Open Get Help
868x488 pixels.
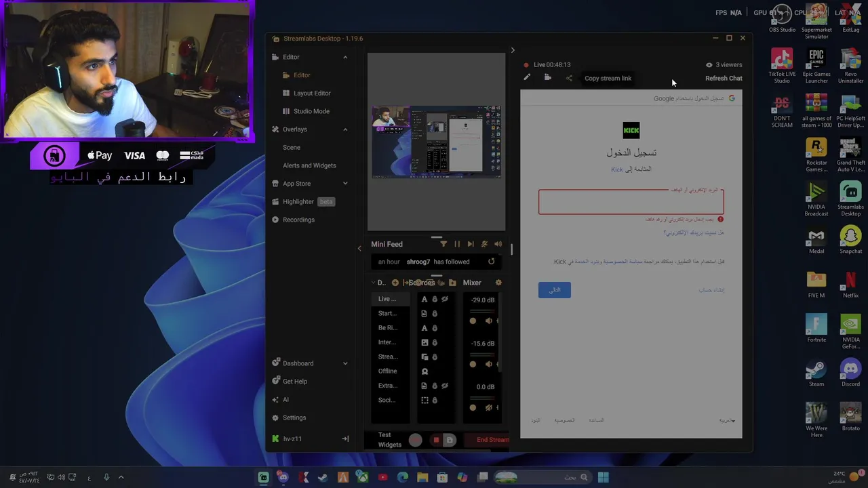(x=294, y=382)
